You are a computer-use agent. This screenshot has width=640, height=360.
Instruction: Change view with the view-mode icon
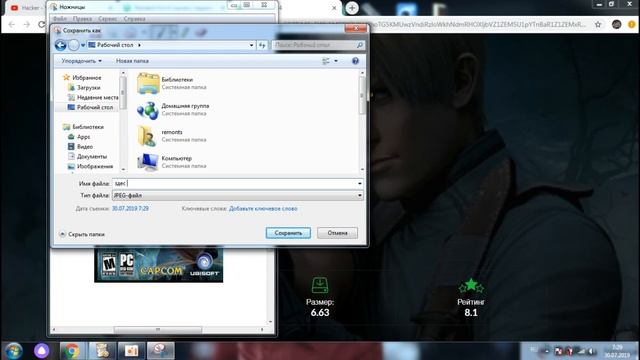click(326, 61)
